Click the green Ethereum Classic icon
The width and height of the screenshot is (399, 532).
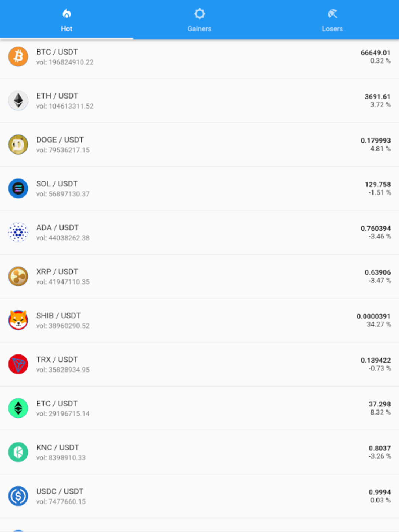click(18, 408)
